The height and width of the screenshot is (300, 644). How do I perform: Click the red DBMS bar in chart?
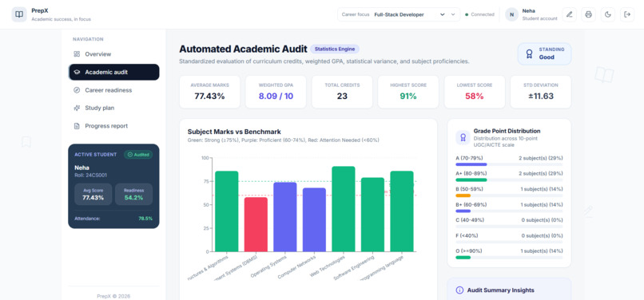point(256,224)
